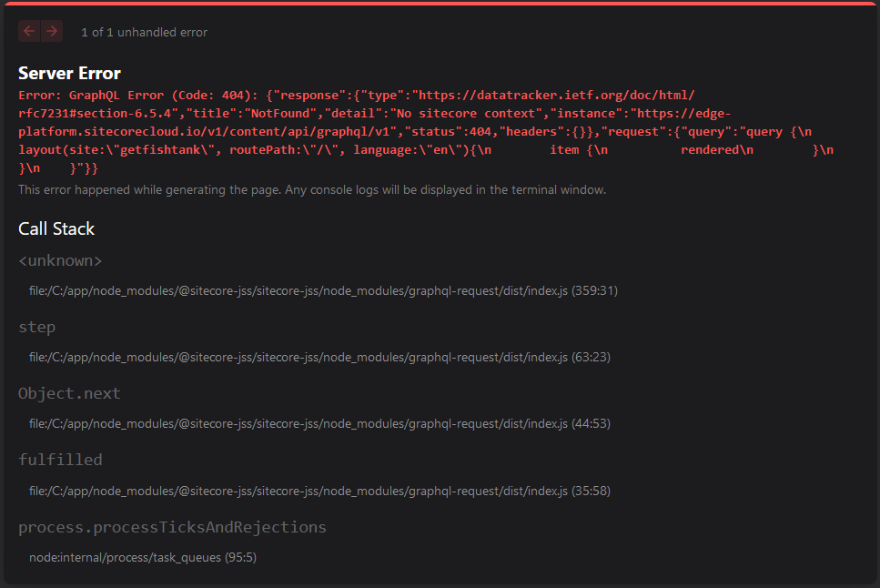The height and width of the screenshot is (588, 880).
Task: Click the previous error arrow icon
Action: click(28, 30)
